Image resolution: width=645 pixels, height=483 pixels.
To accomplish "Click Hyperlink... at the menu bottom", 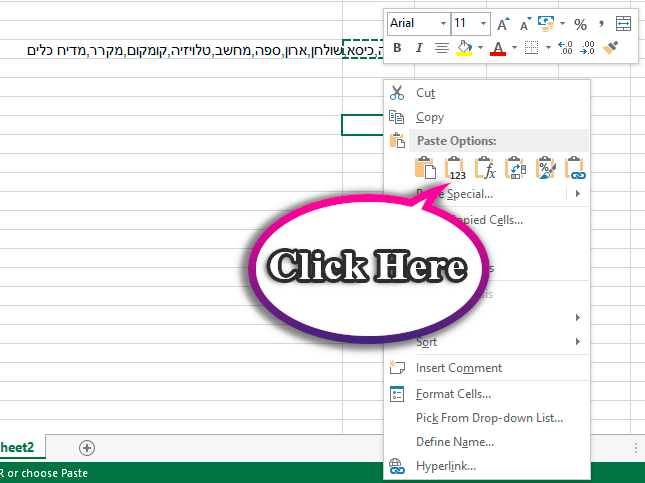I will pyautogui.click(x=445, y=466).
